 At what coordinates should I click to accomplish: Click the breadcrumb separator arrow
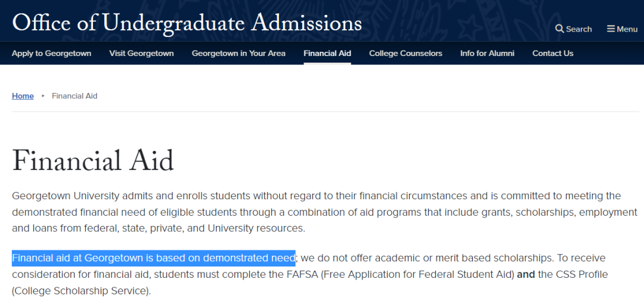click(43, 96)
